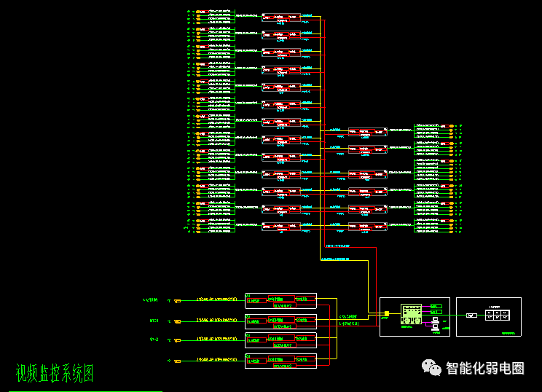Click the white computer workstation symbol
This screenshot has height=392, width=542.
436,324
